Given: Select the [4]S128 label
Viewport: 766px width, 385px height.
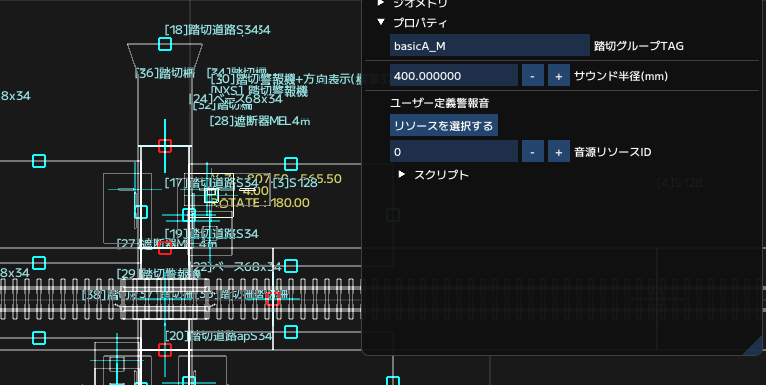Looking at the screenshot, I should tap(680, 183).
